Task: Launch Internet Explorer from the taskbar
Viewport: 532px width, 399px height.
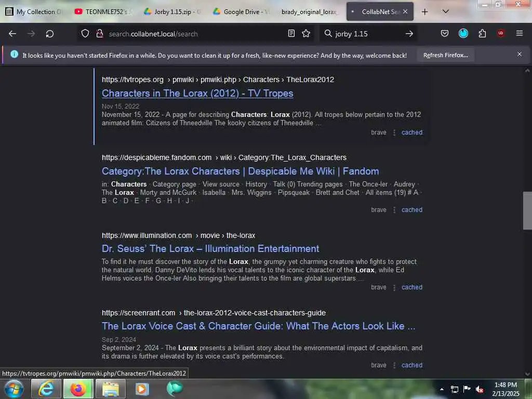Action: 46,389
